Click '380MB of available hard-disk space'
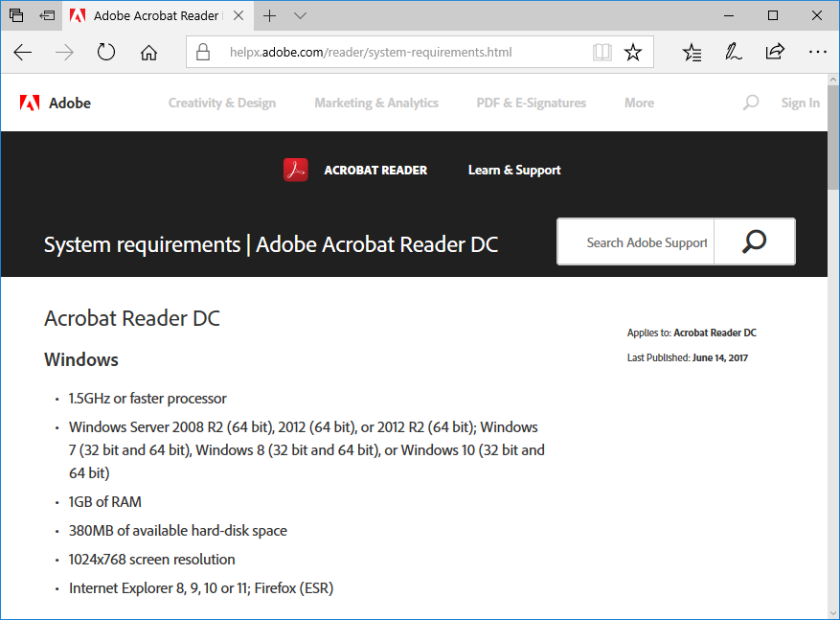 point(178,531)
